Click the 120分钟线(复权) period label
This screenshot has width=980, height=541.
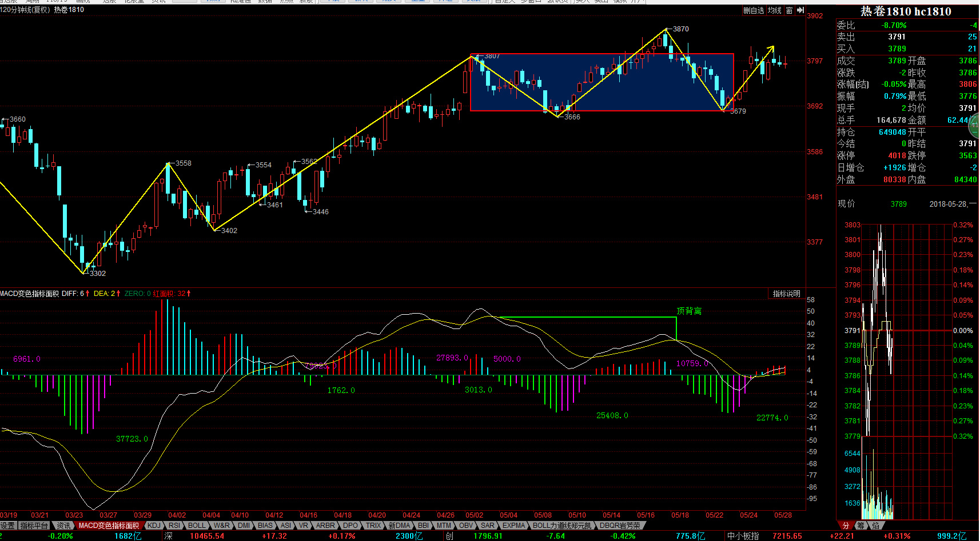click(25, 10)
